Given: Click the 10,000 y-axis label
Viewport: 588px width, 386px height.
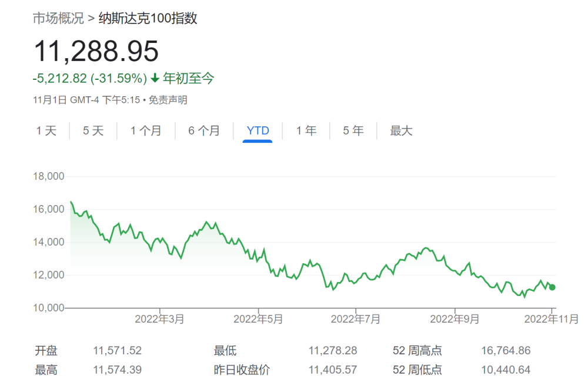Looking at the screenshot, I should click(x=49, y=308).
